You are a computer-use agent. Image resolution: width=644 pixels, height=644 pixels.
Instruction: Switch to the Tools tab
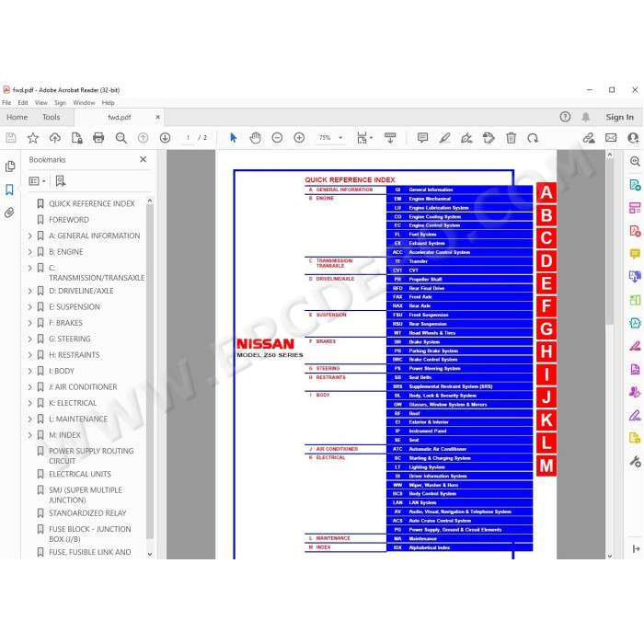pyautogui.click(x=51, y=117)
